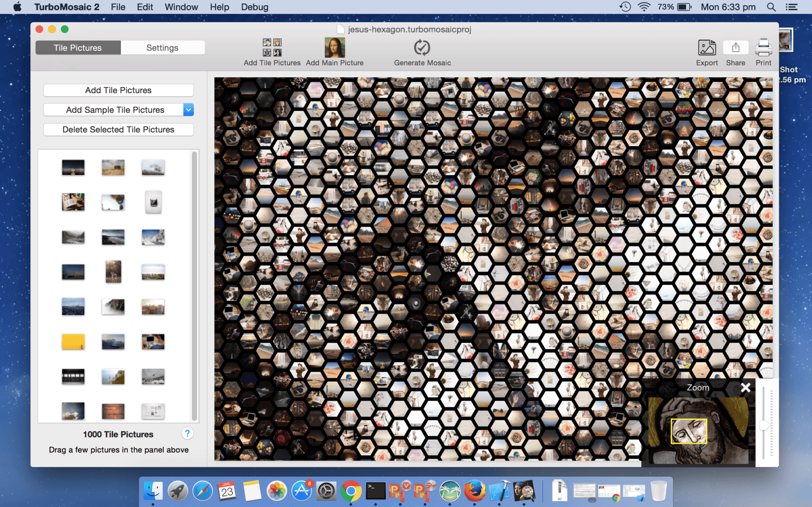The height and width of the screenshot is (507, 812).
Task: Click the Add Main Picture Mona Lisa icon
Action: click(335, 47)
